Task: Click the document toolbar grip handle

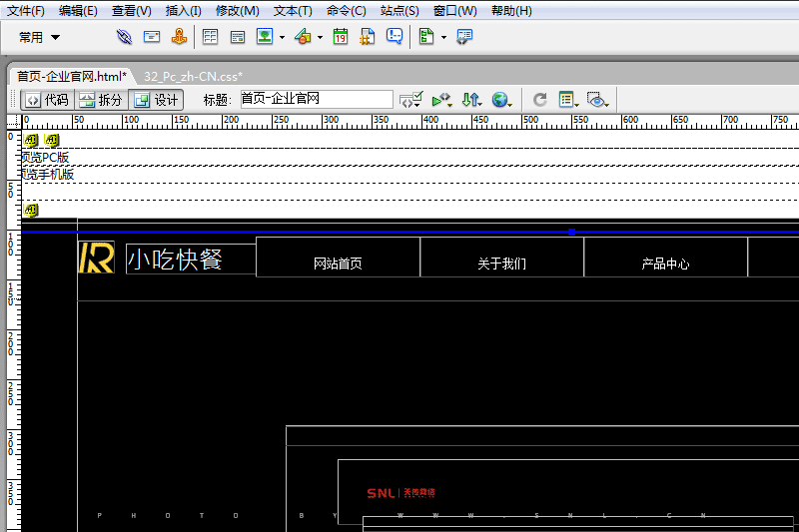Action: [x=14, y=99]
